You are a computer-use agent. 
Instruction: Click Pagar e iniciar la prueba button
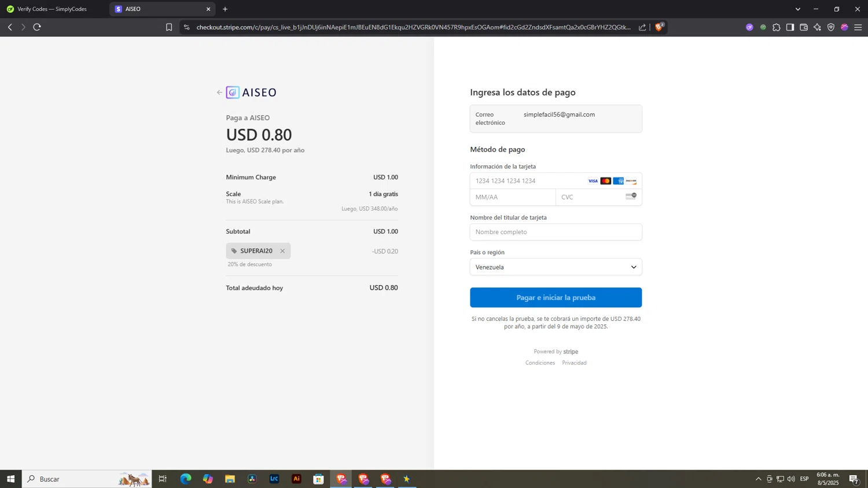[x=556, y=297]
